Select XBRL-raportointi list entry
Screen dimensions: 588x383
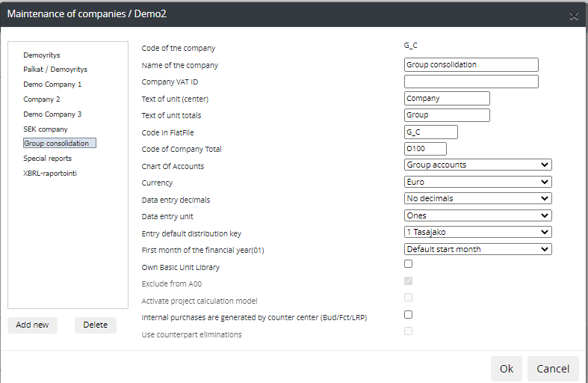pyautogui.click(x=50, y=174)
